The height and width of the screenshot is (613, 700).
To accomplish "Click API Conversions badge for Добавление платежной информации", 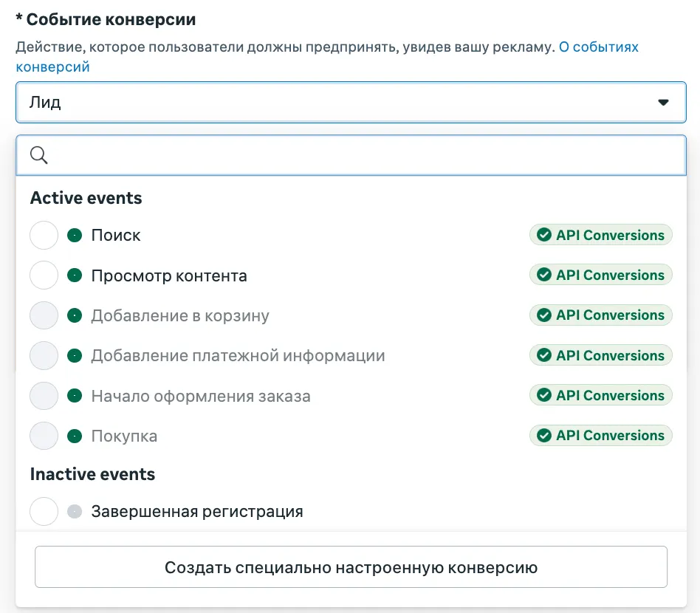I will (601, 355).
